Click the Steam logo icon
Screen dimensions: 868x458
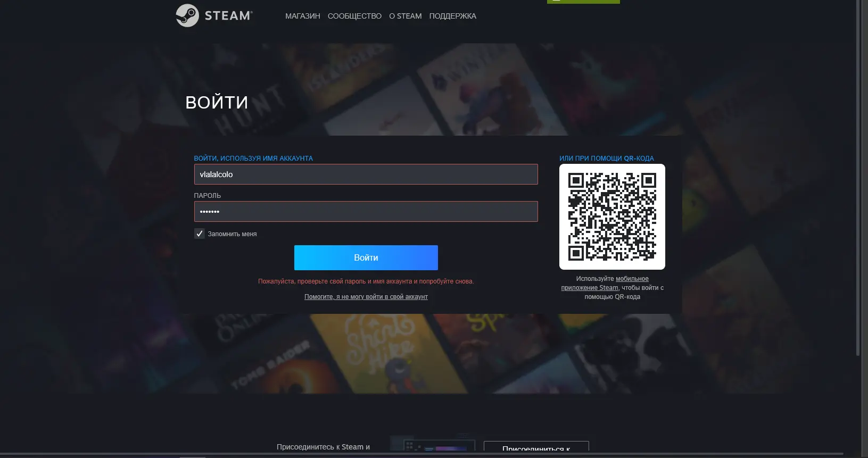click(x=187, y=15)
